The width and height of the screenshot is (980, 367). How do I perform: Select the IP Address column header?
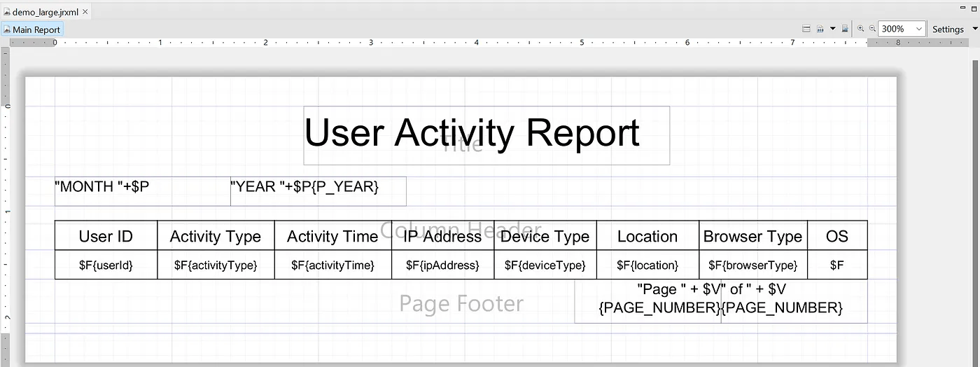click(442, 236)
